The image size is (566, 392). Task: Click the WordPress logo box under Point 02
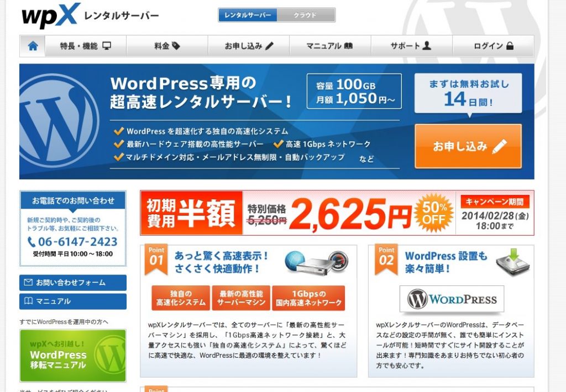pos(452,299)
